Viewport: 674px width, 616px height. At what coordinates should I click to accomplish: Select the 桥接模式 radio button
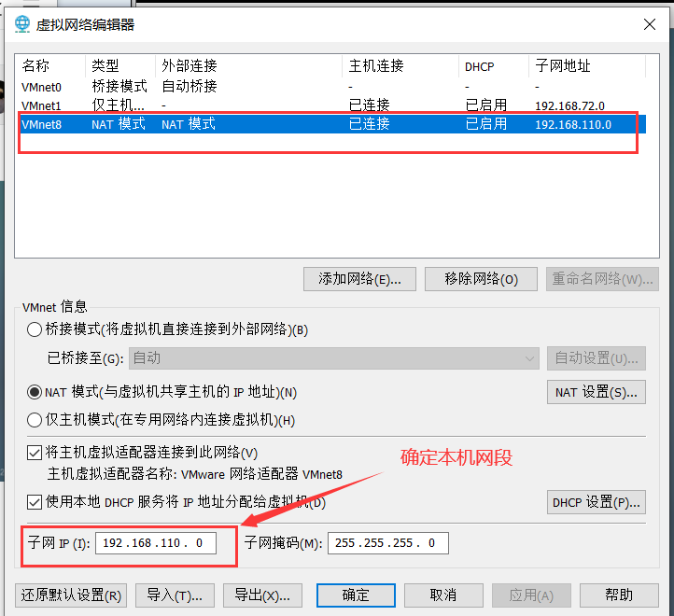click(x=35, y=329)
